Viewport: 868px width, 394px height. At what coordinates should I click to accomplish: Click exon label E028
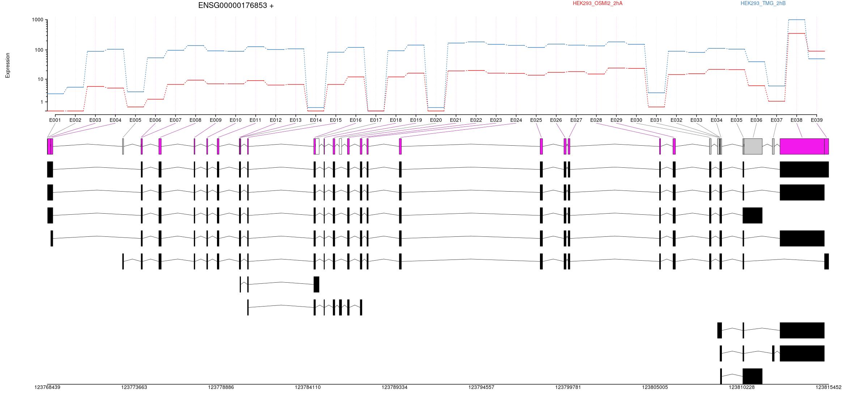596,120
